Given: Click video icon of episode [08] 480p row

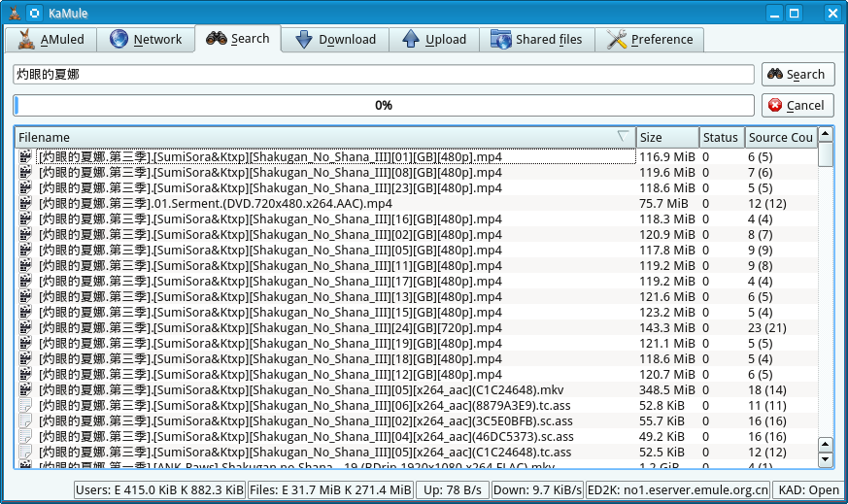Looking at the screenshot, I should (25, 173).
